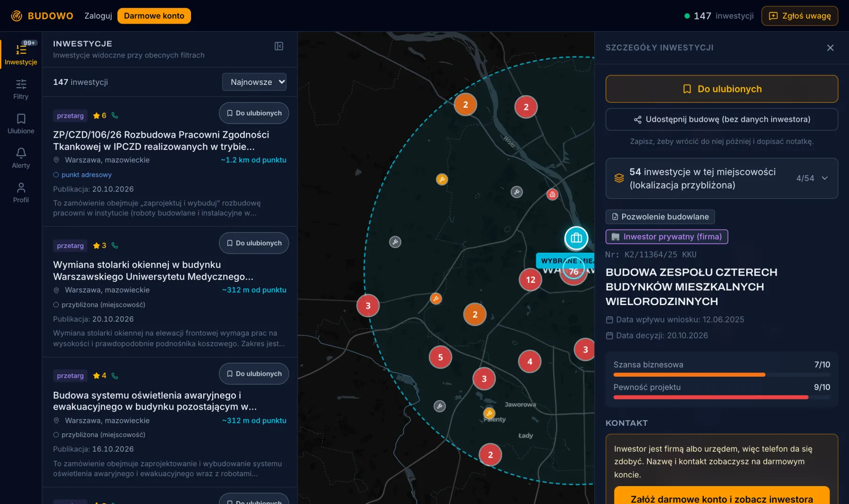Click the Szansa biznesowa progress bar
The width and height of the screenshot is (849, 504).
(x=722, y=375)
